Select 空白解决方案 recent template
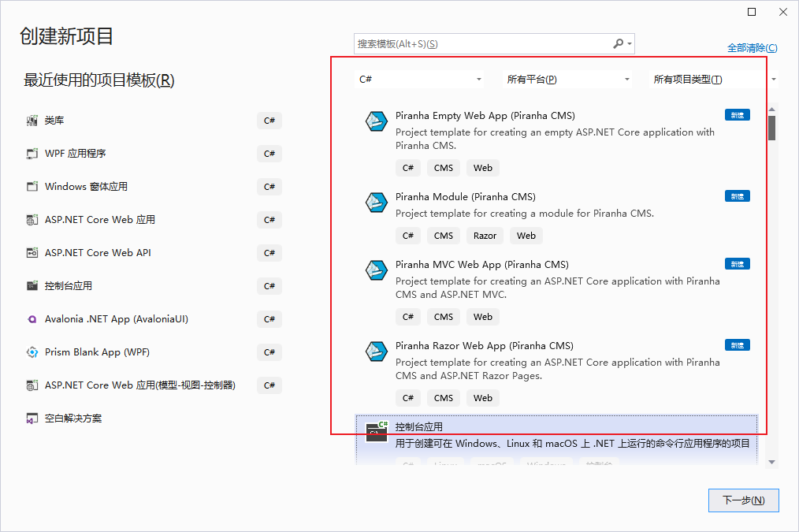The image size is (799, 532). click(154, 419)
